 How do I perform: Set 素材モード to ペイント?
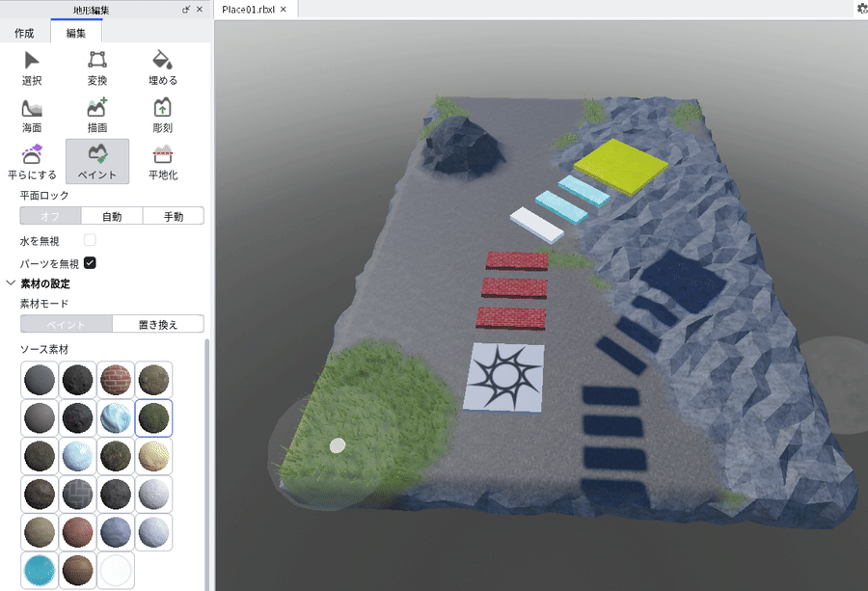click(x=67, y=324)
